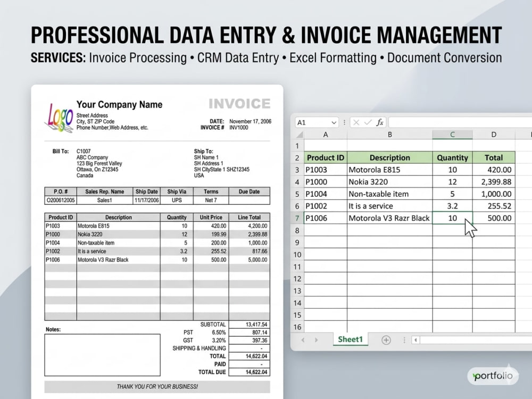The height and width of the screenshot is (399, 532).
Task: Click P.O. number O200612005 on invoice
Action: pyautogui.click(x=61, y=200)
